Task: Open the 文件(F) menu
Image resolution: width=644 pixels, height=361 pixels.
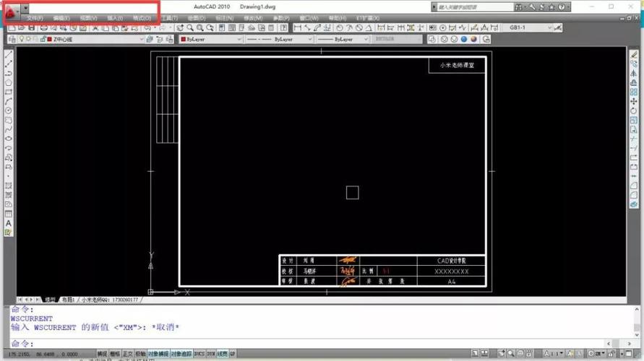Action: click(x=35, y=19)
